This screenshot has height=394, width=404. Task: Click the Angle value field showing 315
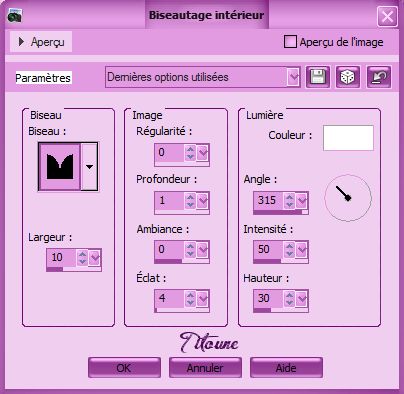(269, 200)
